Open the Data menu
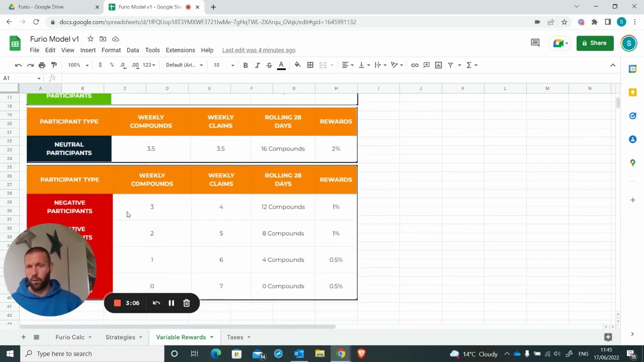The image size is (644, 362). point(133,50)
